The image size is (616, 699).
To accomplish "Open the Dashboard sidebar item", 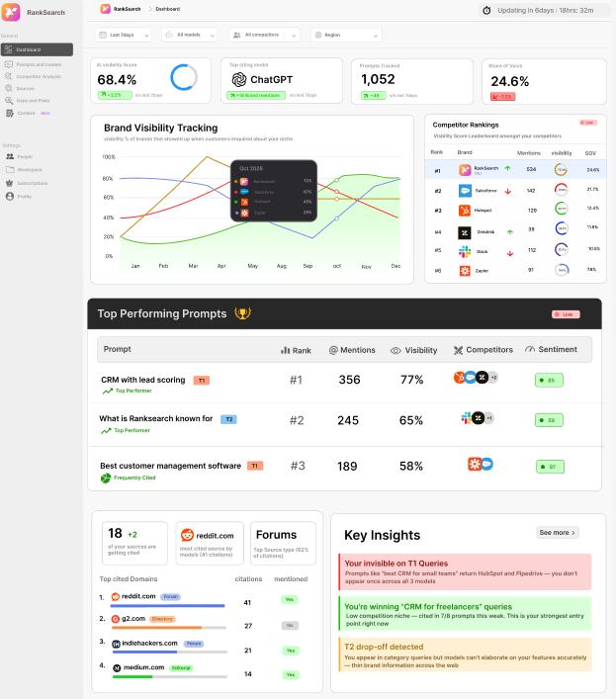I will click(37, 49).
